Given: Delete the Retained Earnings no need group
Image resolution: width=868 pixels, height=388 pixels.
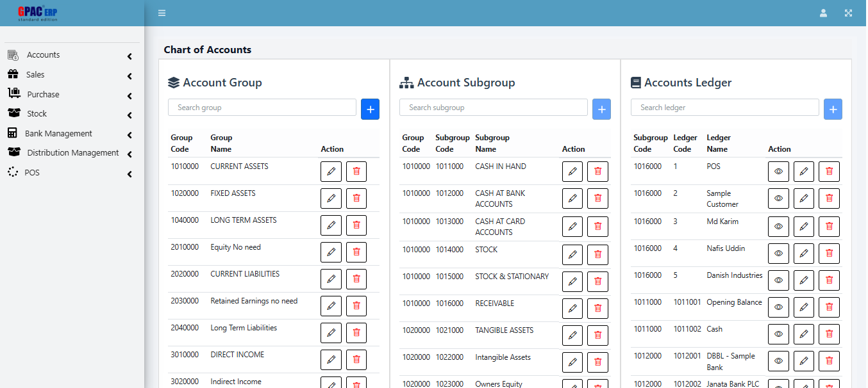Looking at the screenshot, I should 356,306.
